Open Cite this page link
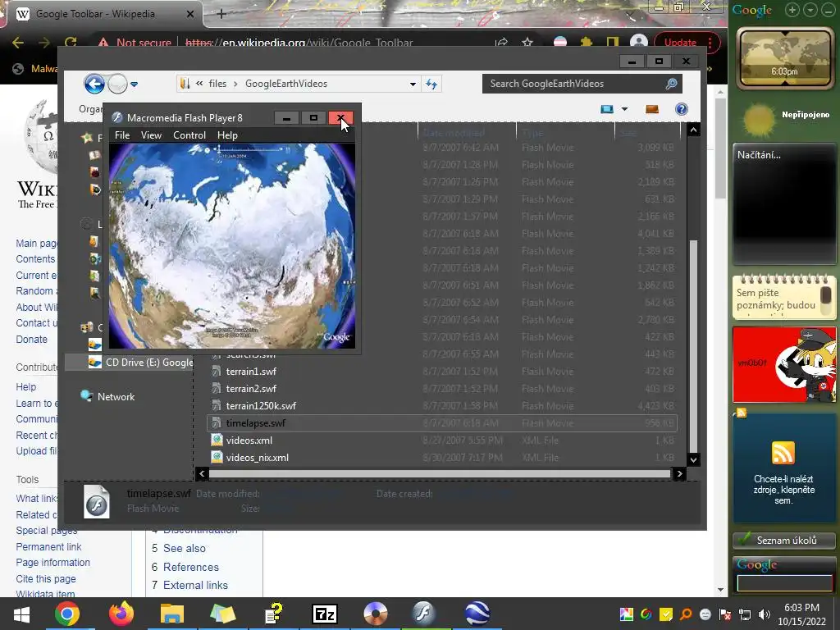The height and width of the screenshot is (630, 840). point(46,578)
